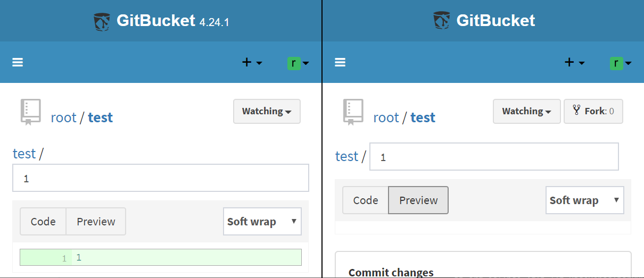Viewport: 644px width, 278px height.
Task: Open Soft wrap select in right window
Action: tap(585, 200)
